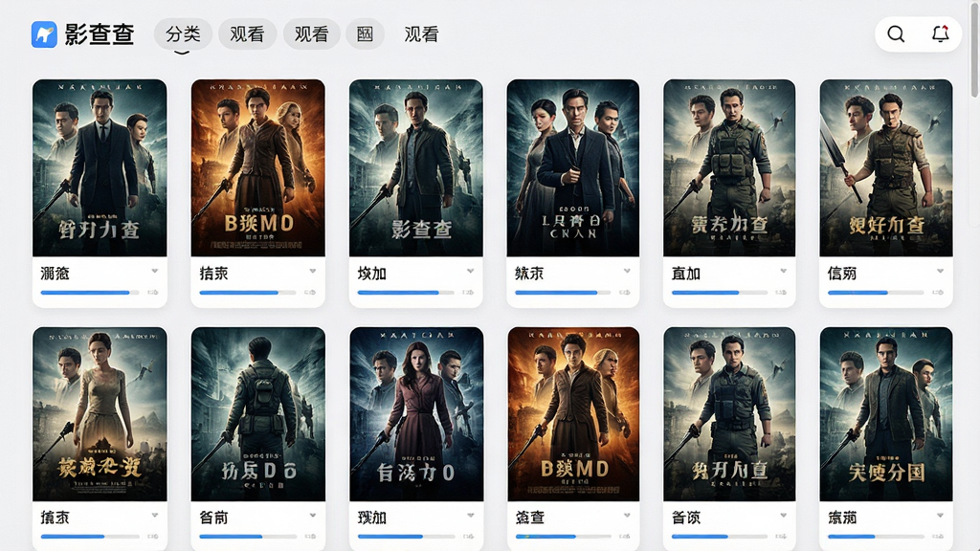The image size is (980, 551).
Task: Open the 影查查 movie poster thumbnail
Action: (x=416, y=168)
